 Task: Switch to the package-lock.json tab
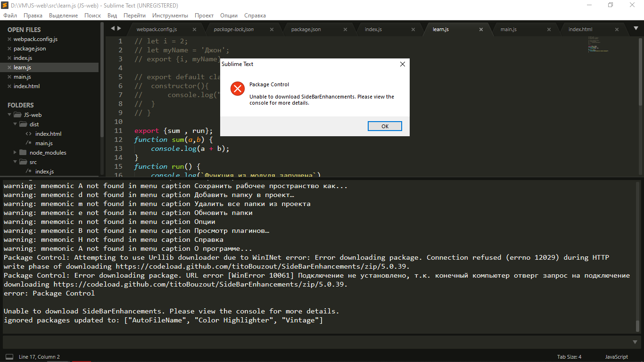(x=234, y=29)
